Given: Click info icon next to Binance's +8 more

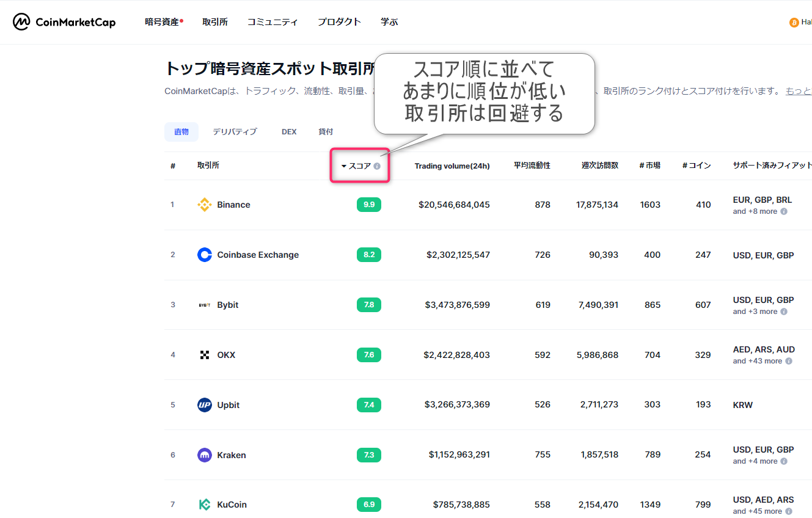Looking at the screenshot, I should coord(784,211).
